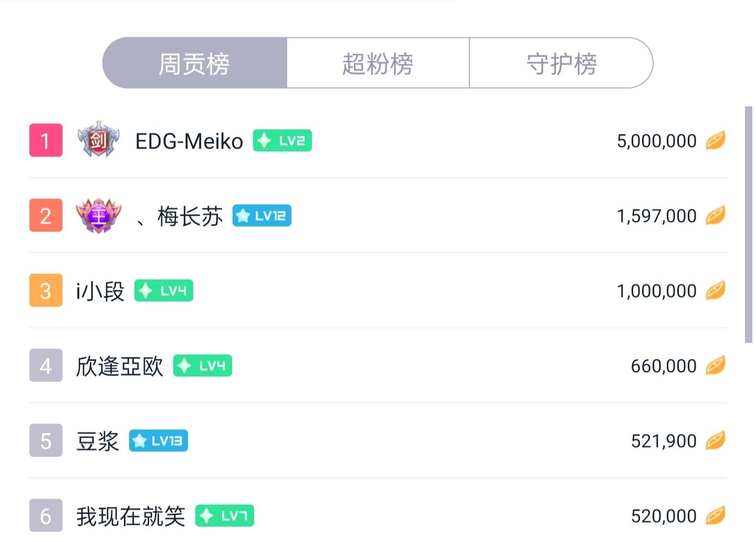Click the melon seed icon beside 520,000
The height and width of the screenshot is (542, 756).
click(x=716, y=515)
